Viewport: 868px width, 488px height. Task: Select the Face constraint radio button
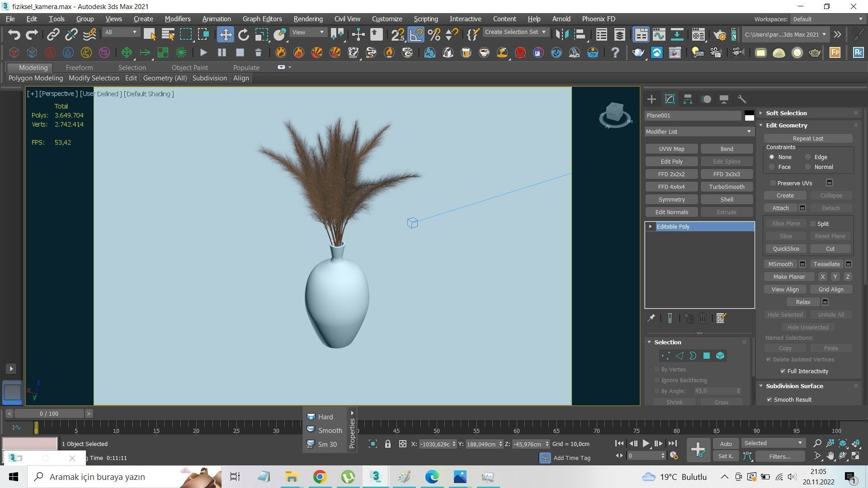tap(772, 167)
